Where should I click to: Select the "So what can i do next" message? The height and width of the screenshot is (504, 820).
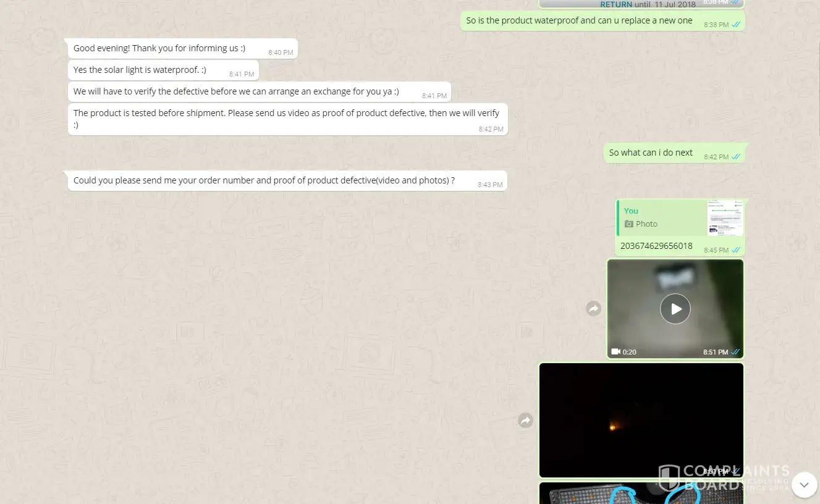(651, 153)
